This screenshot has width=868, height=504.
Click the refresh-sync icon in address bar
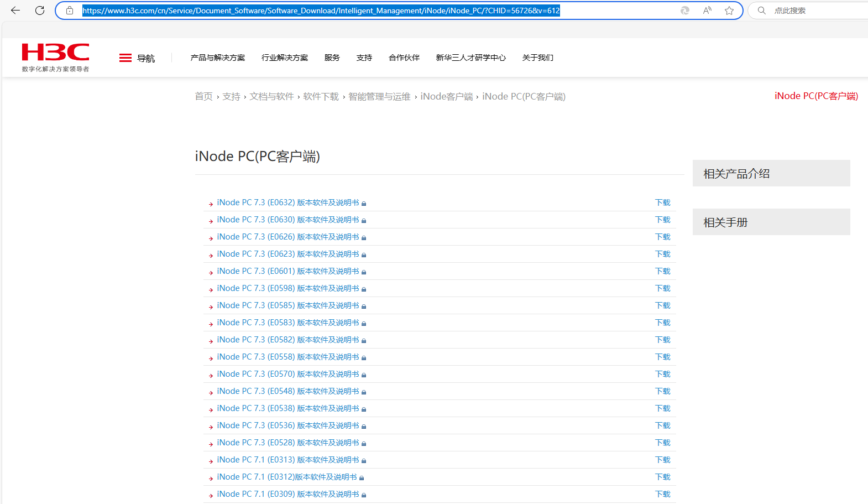pos(685,11)
